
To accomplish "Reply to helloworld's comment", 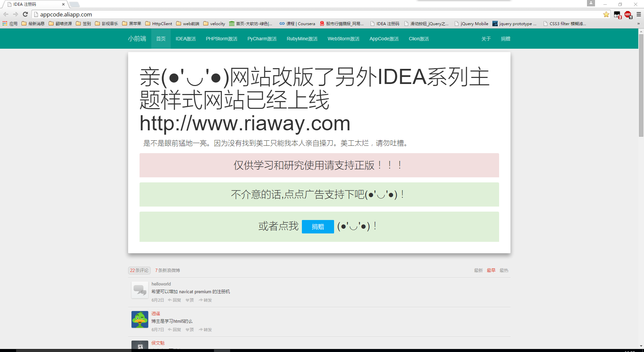I will pyautogui.click(x=174, y=300).
